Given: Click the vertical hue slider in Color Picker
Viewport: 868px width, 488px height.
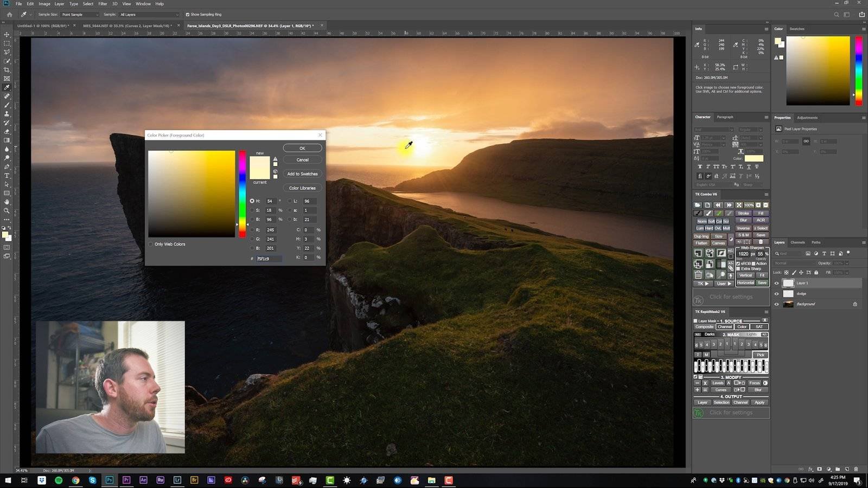Looking at the screenshot, I should coord(242,194).
